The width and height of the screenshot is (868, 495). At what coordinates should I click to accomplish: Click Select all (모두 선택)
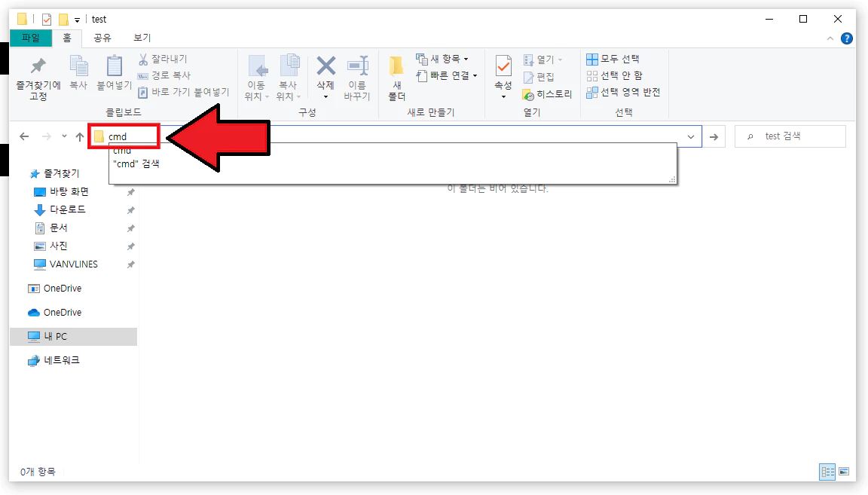[x=613, y=59]
